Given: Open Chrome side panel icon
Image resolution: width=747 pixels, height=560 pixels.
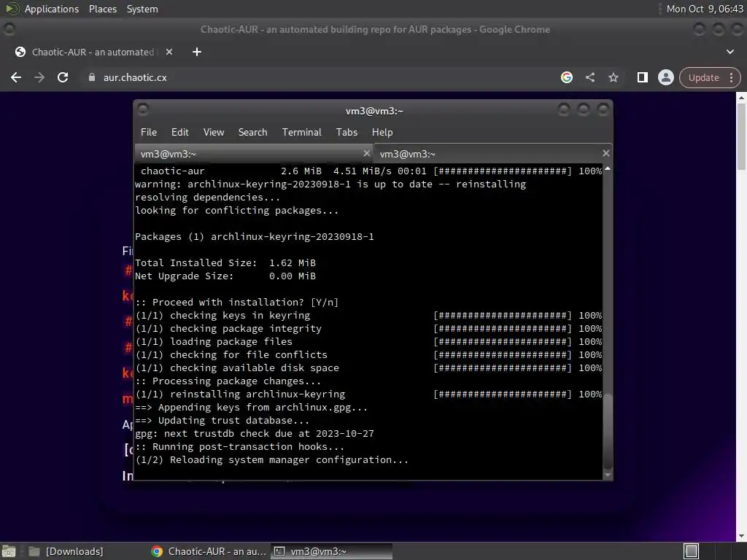Looking at the screenshot, I should coord(642,77).
